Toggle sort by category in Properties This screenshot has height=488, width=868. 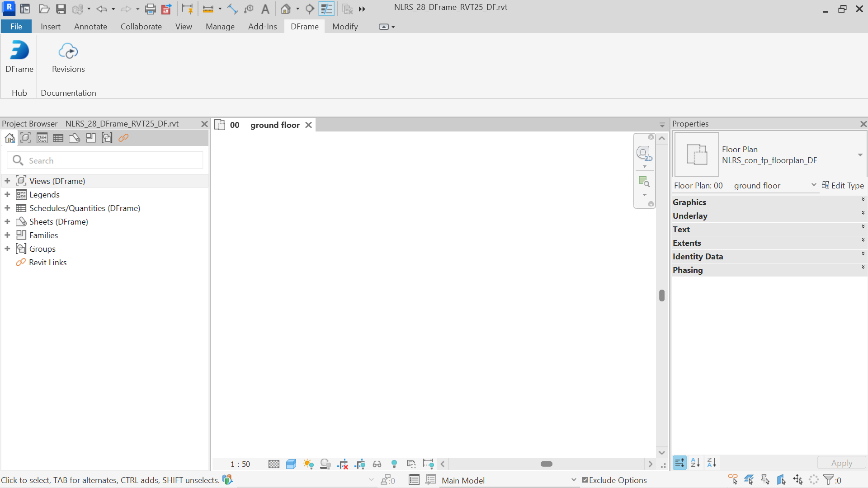point(679,463)
